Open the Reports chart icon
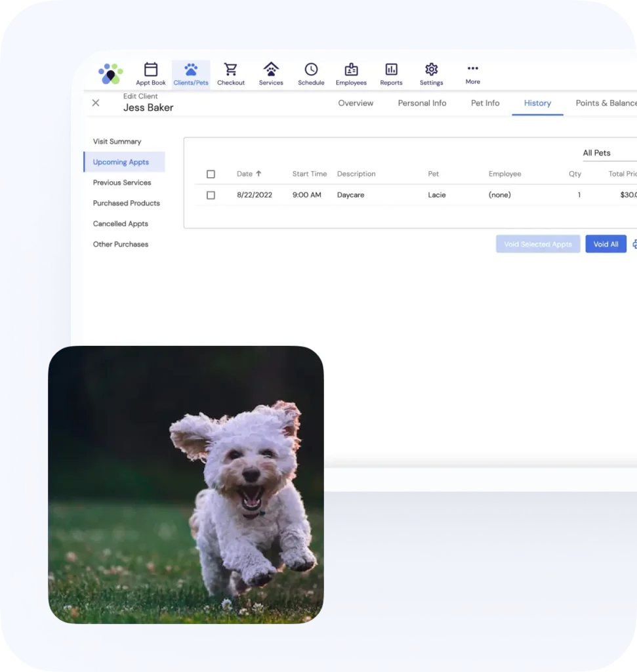This screenshot has height=672, width=637. tap(391, 70)
